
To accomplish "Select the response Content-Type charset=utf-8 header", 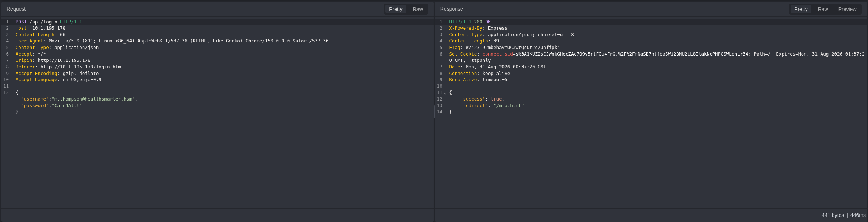I will coord(511,35).
